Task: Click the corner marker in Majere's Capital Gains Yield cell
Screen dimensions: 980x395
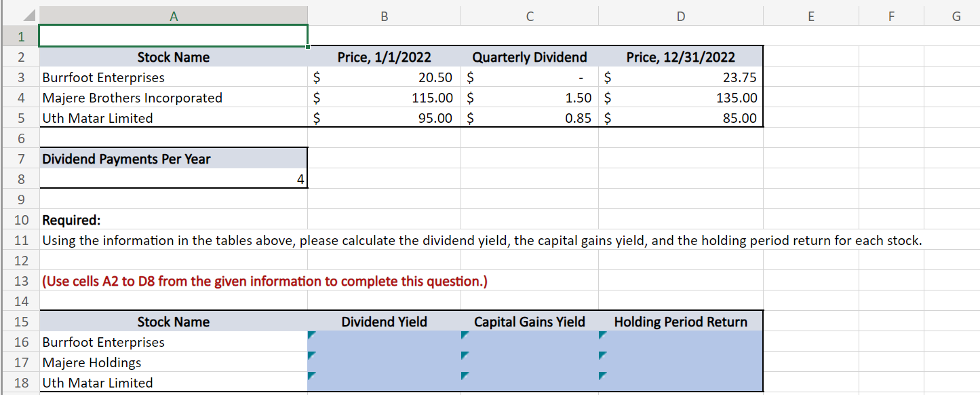Action: (x=464, y=356)
